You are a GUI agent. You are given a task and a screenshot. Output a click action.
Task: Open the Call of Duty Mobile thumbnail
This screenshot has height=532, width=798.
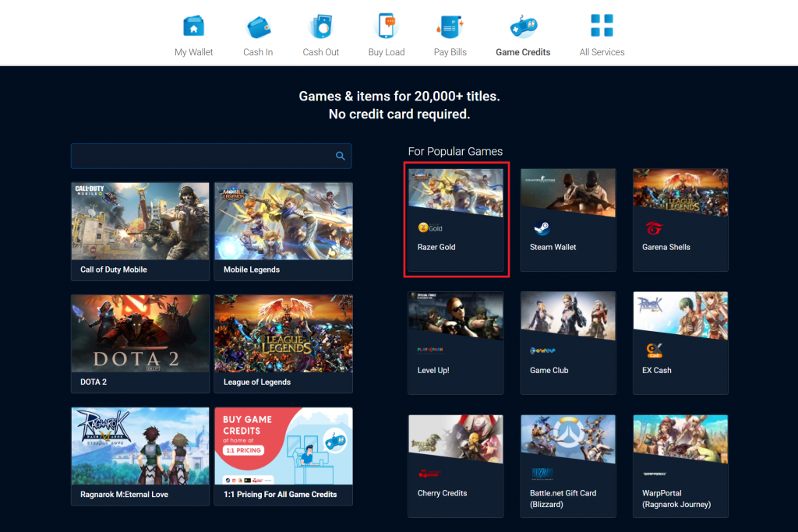pos(140,221)
